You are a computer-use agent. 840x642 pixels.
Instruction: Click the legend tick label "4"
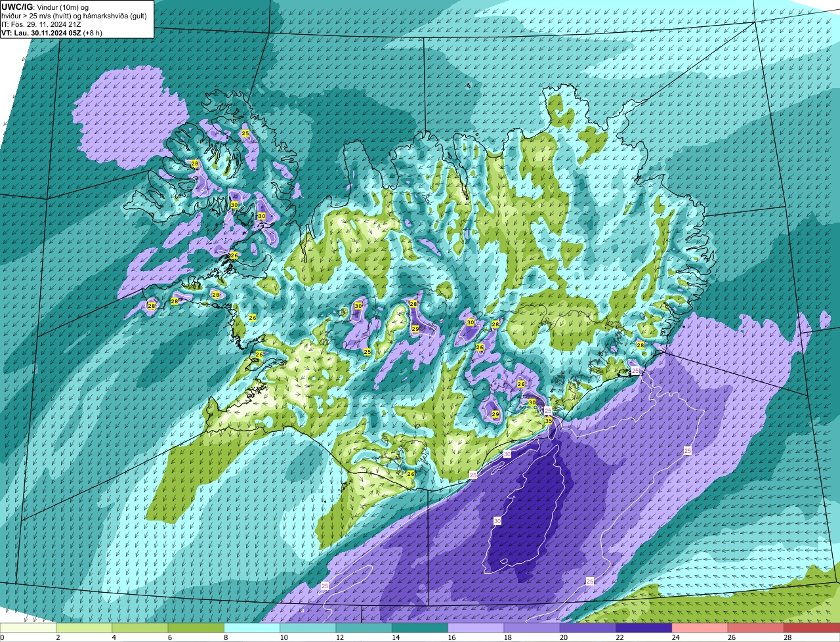point(114,637)
